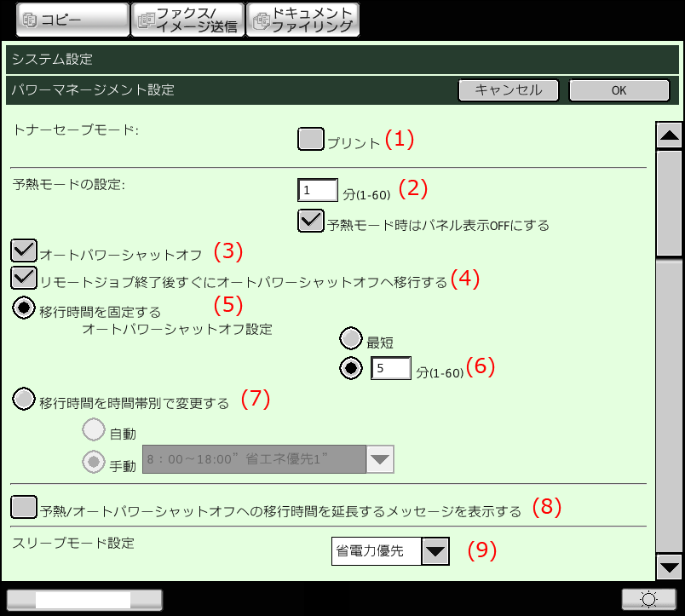Choose the 最短 radio option
This screenshot has height=616, width=685.
coord(351,339)
